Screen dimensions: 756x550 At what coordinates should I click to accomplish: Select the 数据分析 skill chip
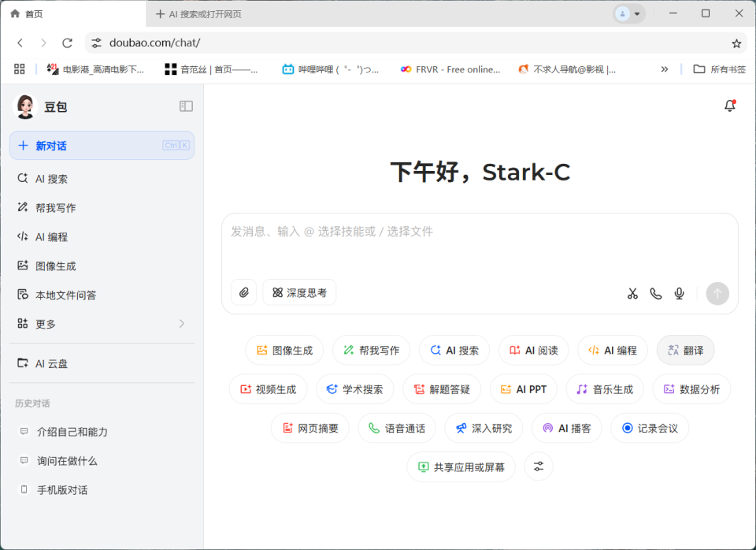pos(691,388)
